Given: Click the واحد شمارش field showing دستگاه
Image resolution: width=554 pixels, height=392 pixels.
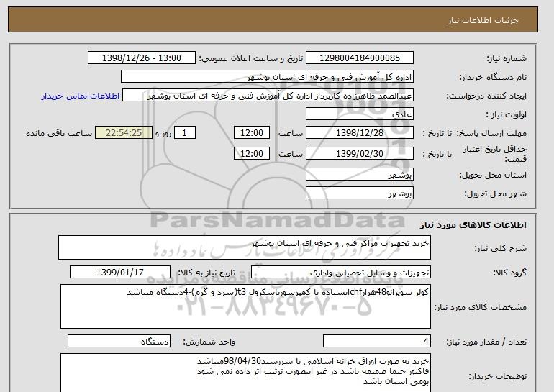Looking at the screenshot, I should click(119, 341).
